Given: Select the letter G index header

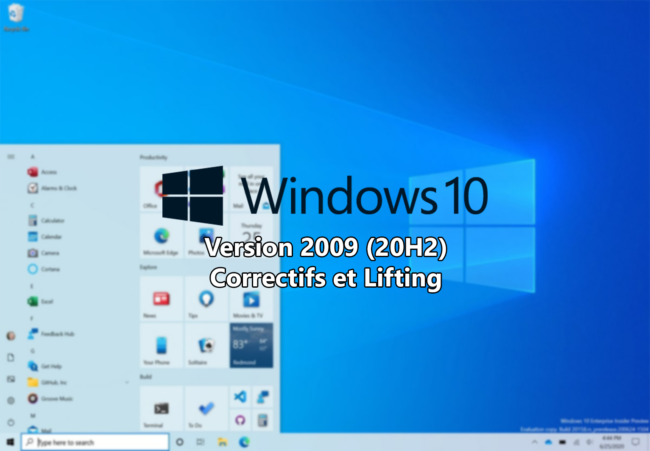Looking at the screenshot, I should pyautogui.click(x=32, y=351).
